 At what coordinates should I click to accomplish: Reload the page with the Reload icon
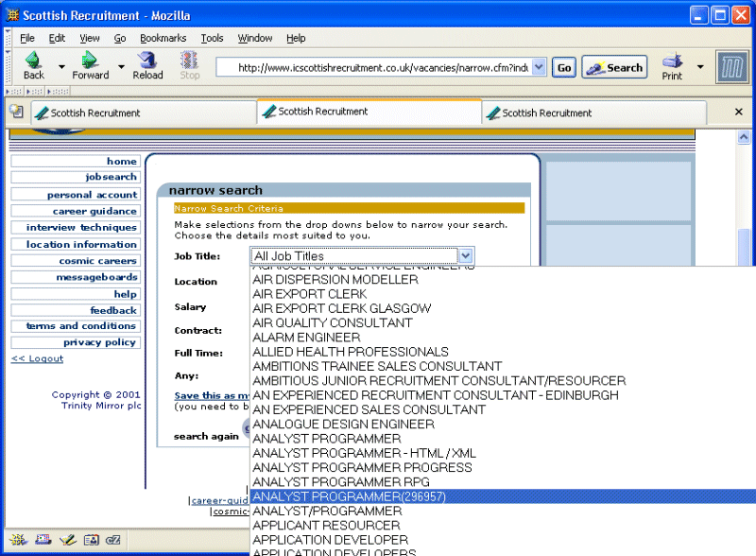[147, 65]
